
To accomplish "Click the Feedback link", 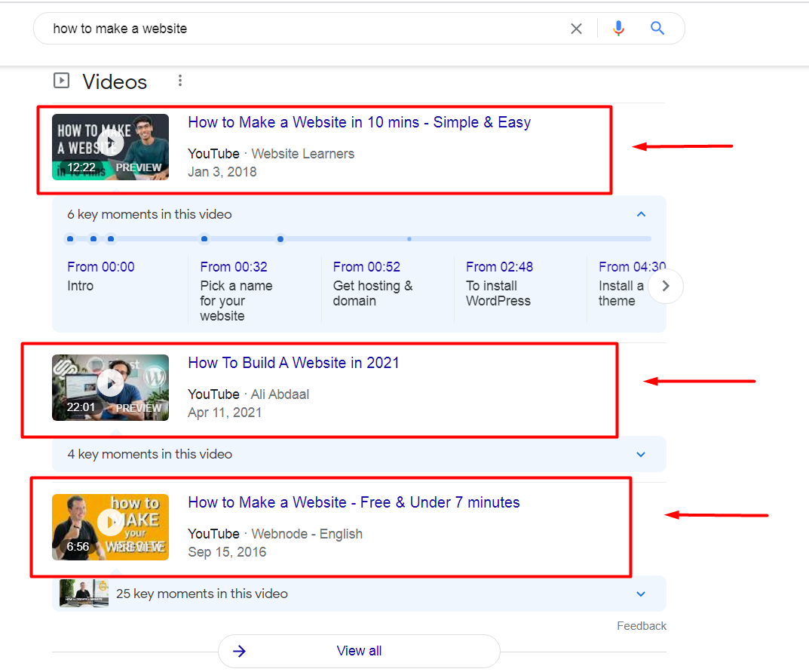I will pyautogui.click(x=642, y=626).
